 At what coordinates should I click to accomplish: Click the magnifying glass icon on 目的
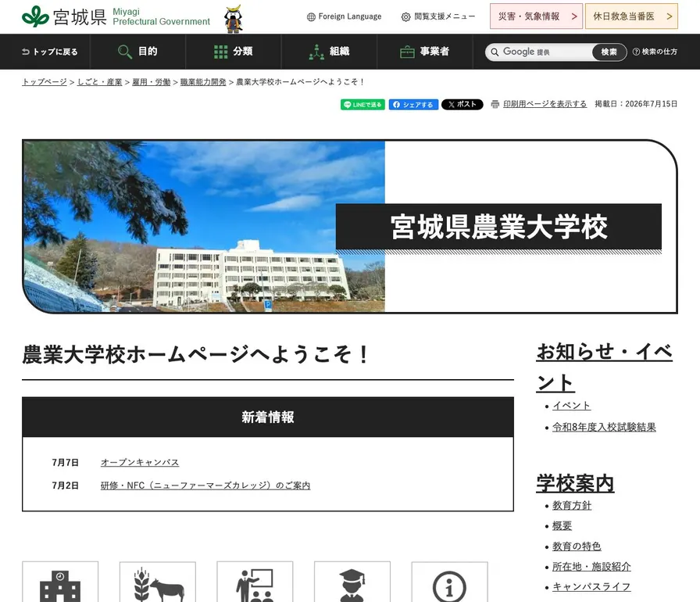tap(124, 52)
